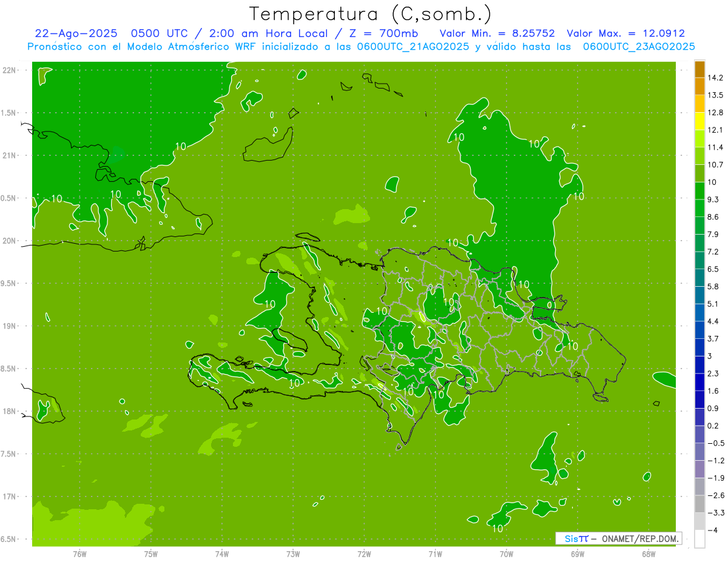Click the 7.9 legend value
Image resolution: width=728 pixels, height=562 pixels.
coord(713,235)
